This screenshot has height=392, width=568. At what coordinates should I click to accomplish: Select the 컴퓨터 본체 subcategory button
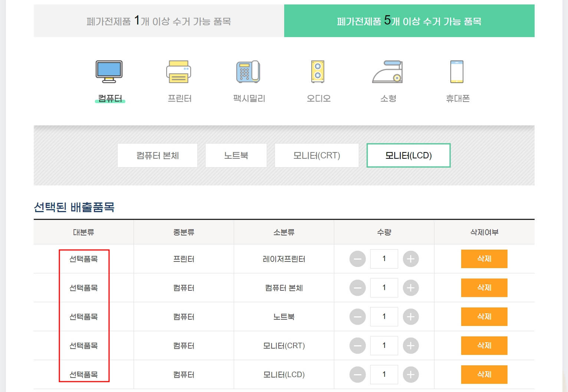coord(157,155)
